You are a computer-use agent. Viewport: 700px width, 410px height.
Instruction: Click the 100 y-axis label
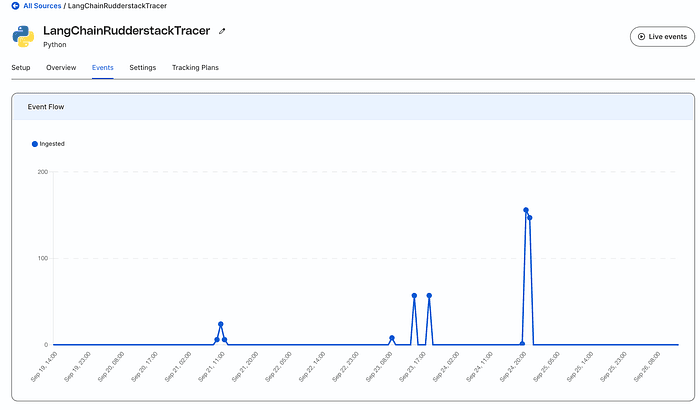pos(43,258)
